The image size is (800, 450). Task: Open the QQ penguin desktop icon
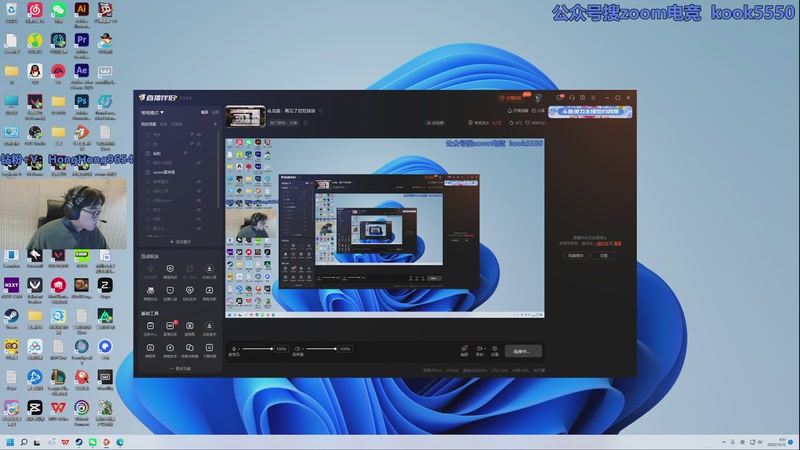35,71
